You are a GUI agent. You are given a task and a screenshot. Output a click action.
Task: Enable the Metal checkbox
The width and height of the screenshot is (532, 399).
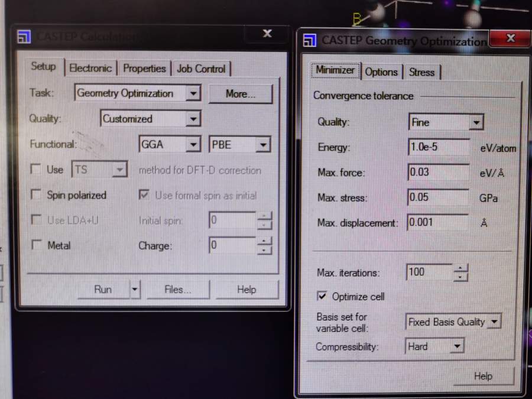tap(35, 245)
